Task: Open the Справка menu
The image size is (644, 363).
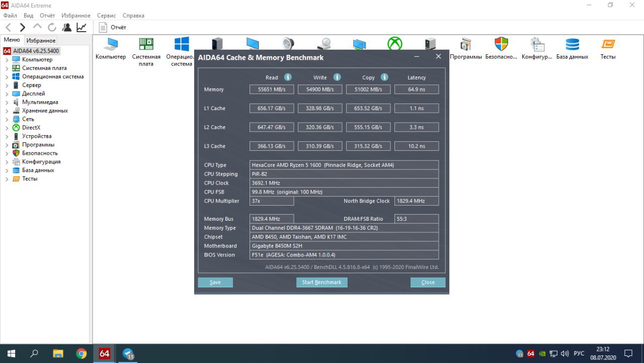Action: point(133,16)
